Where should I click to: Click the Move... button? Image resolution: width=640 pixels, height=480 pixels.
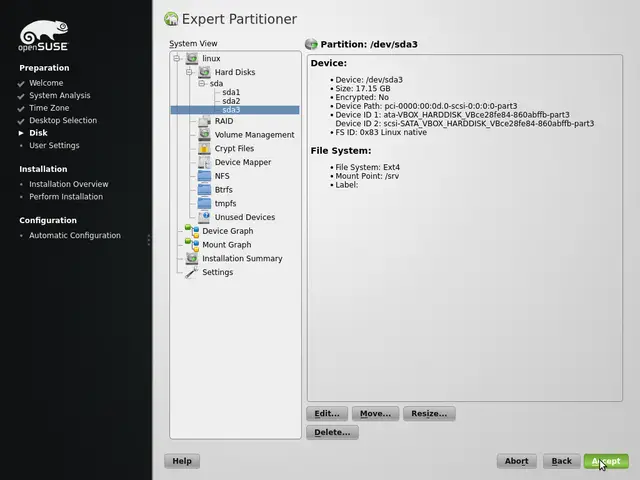click(376, 413)
